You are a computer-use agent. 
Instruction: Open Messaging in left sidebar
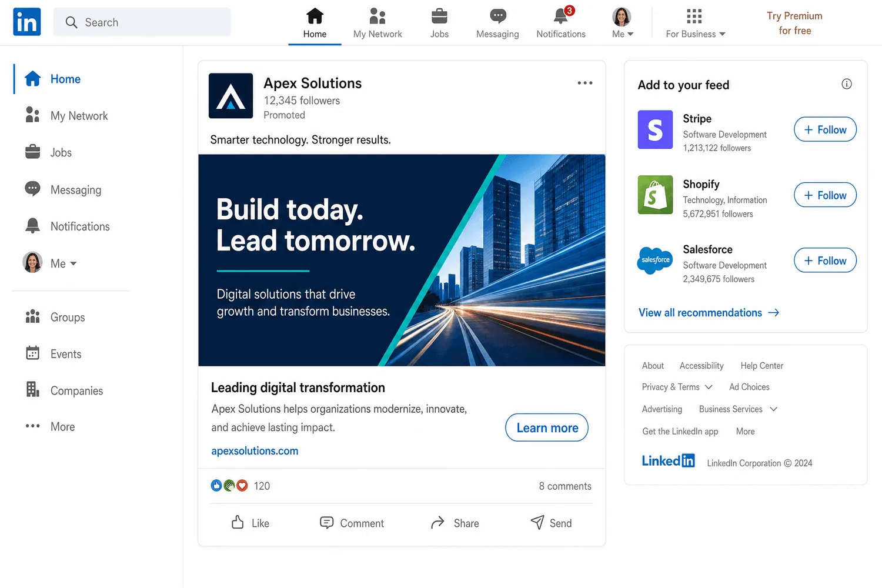(64, 189)
